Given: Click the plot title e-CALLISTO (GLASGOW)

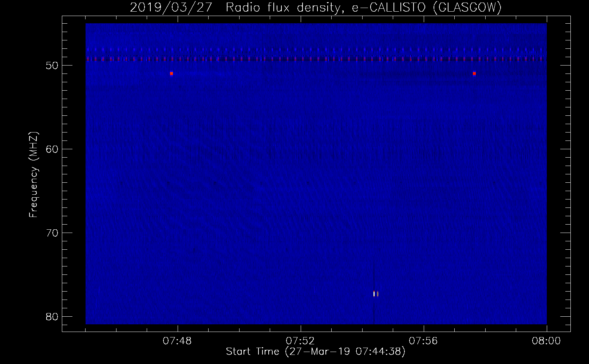Looking at the screenshot, I should tap(427, 7).
